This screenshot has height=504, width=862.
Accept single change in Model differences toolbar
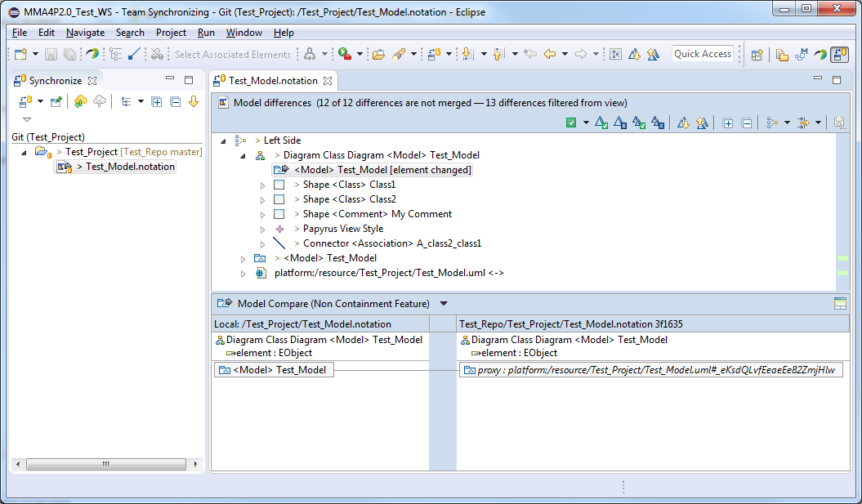[601, 123]
